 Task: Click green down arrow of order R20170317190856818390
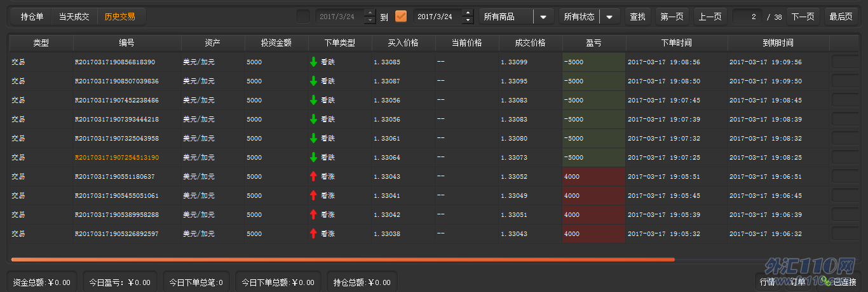click(x=313, y=62)
